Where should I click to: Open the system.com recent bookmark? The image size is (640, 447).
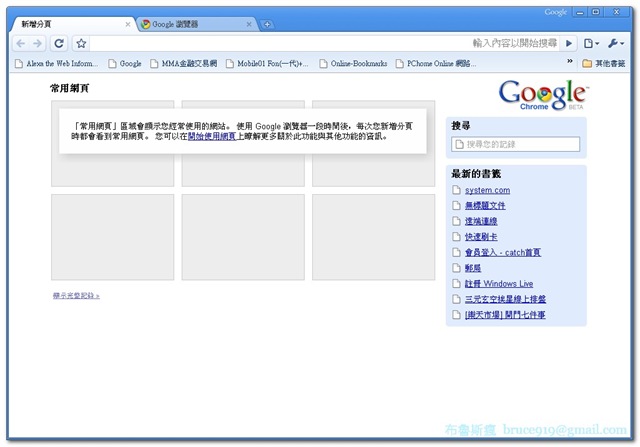pyautogui.click(x=487, y=190)
